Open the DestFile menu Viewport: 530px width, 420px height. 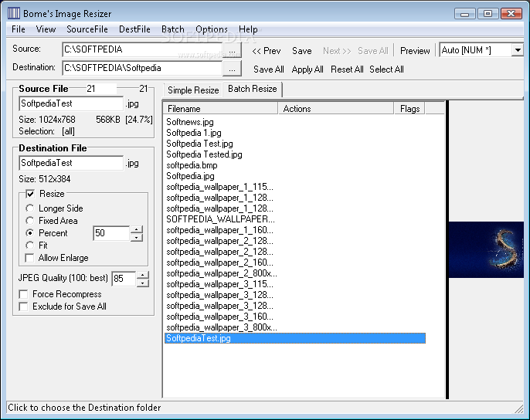tap(134, 29)
